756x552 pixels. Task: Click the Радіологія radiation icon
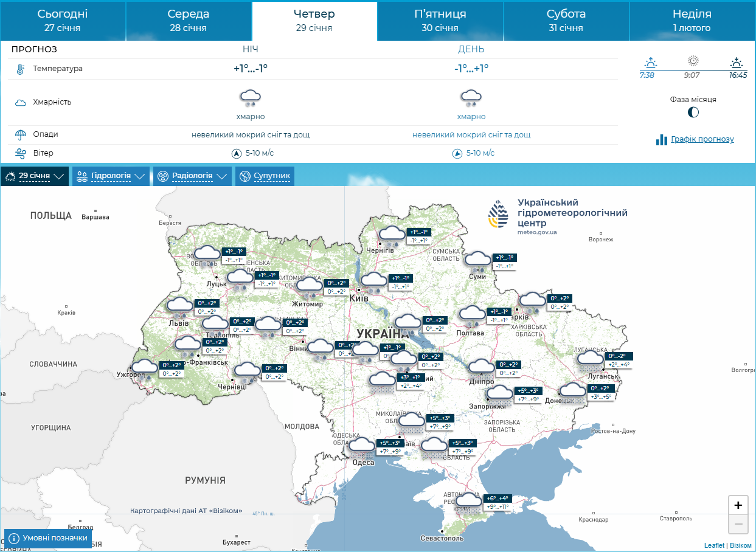point(162,176)
